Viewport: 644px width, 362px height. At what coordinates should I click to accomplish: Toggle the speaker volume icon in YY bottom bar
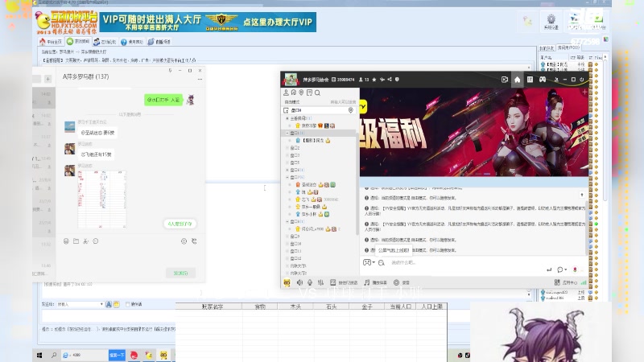[x=299, y=282]
